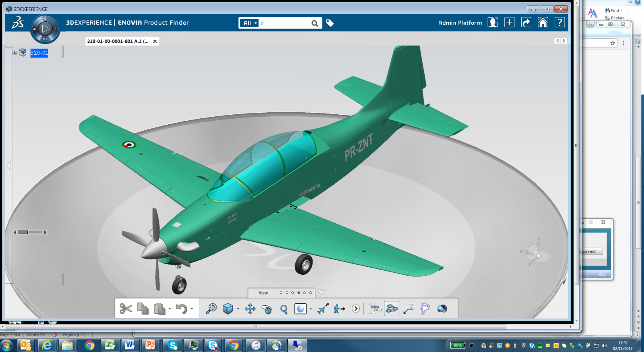Click the shading view mode icon
This screenshot has width=644, height=352.
(x=301, y=309)
